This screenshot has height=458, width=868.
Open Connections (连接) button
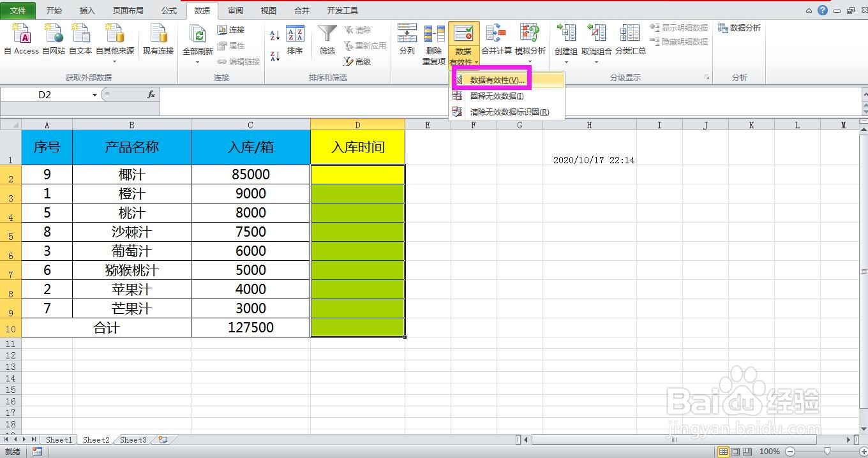231,30
